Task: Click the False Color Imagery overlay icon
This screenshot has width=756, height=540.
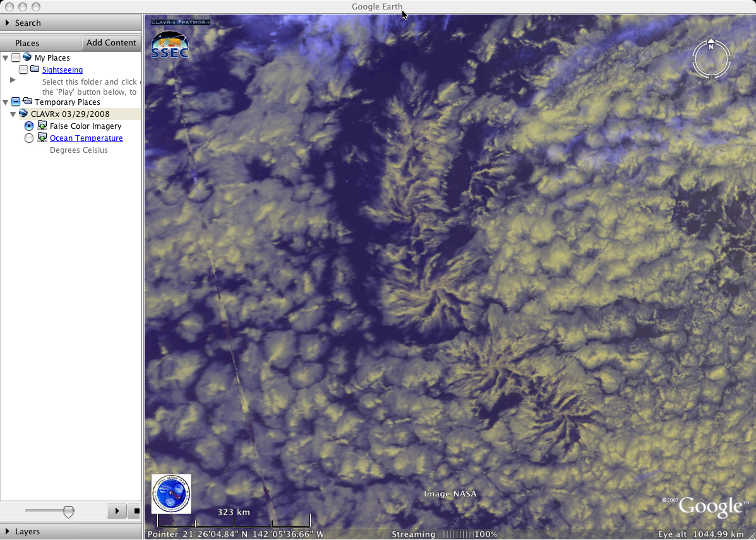Action: pos(42,126)
